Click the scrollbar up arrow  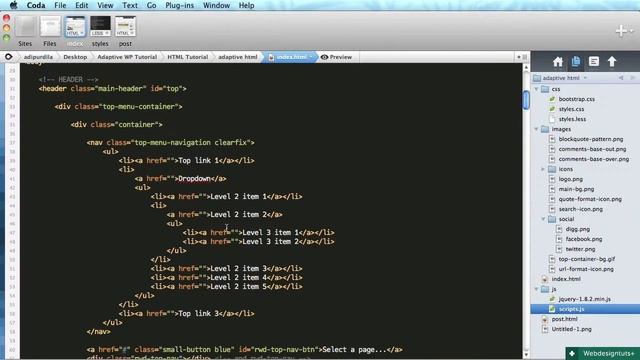[x=526, y=68]
